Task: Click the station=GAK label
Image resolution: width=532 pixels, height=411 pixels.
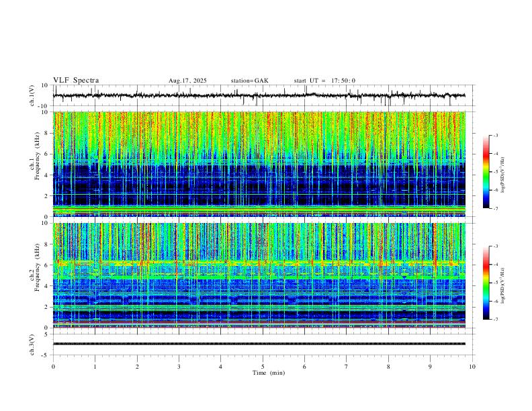Action: [249, 81]
